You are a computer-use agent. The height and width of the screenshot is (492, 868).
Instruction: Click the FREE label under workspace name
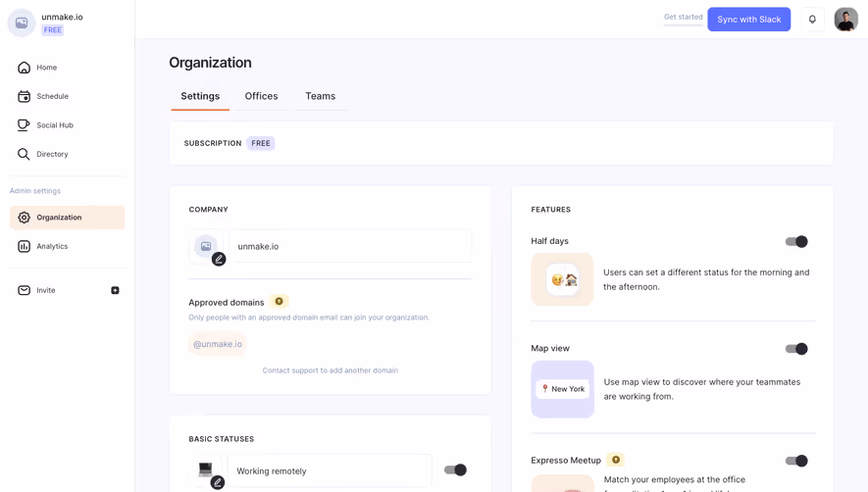tap(53, 29)
